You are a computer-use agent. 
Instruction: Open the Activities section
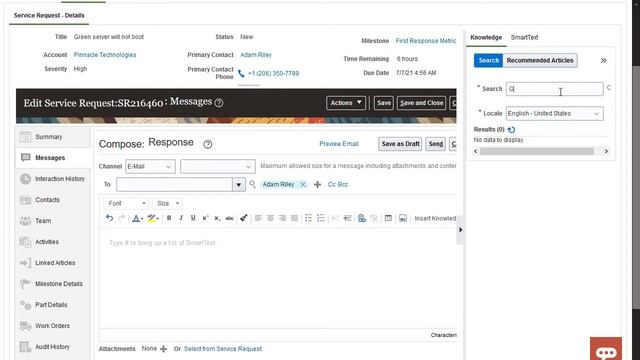[x=53, y=242]
